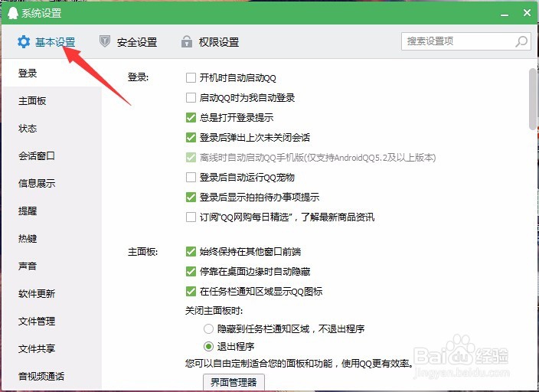This screenshot has width=539, height=392.
Task: Select 退出程序 radio option
Action: tap(209, 346)
